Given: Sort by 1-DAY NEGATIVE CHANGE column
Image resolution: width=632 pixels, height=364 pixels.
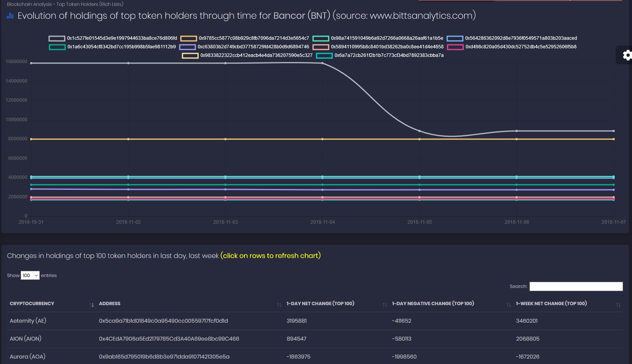Looking at the screenshot, I should [x=433, y=304].
